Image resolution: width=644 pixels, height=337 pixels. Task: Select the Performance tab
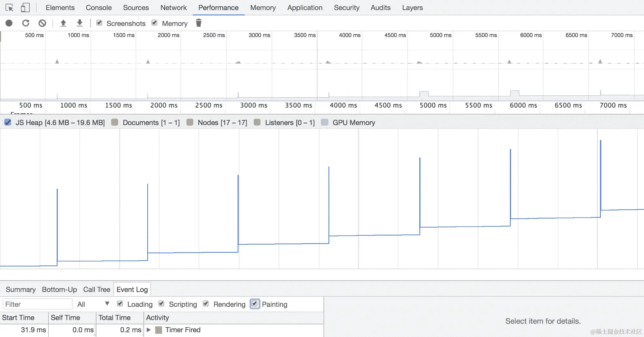click(x=218, y=8)
